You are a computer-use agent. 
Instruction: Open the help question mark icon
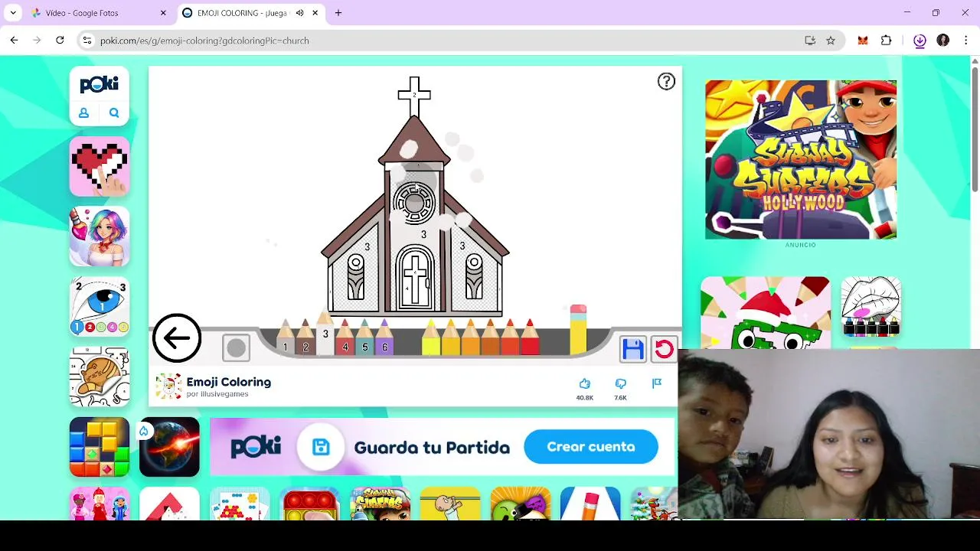pyautogui.click(x=666, y=82)
